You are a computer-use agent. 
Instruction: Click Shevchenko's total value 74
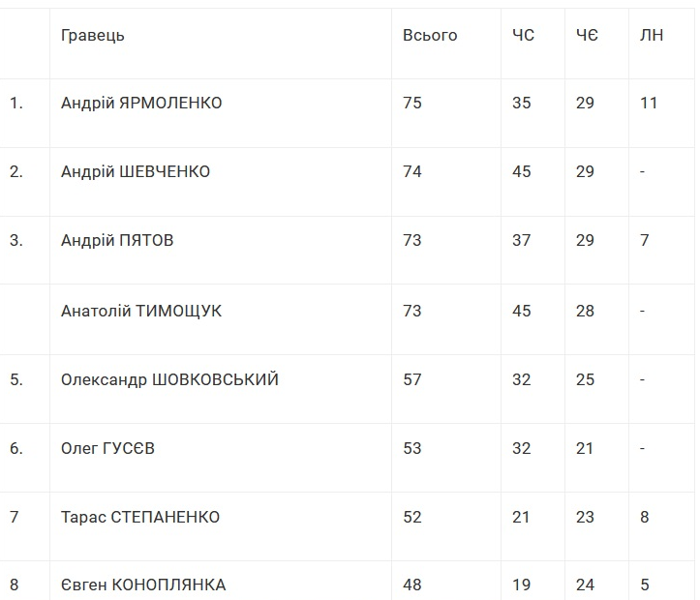tap(412, 172)
